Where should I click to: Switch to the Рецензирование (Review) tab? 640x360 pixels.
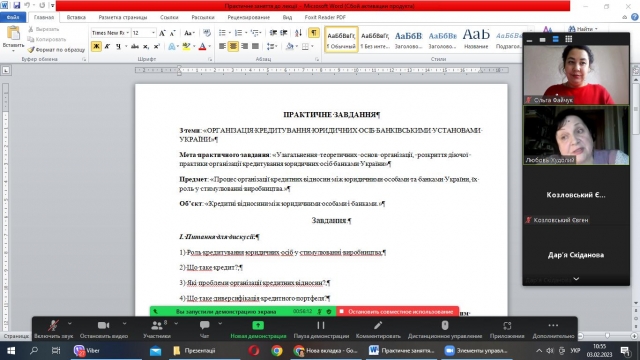(249, 17)
